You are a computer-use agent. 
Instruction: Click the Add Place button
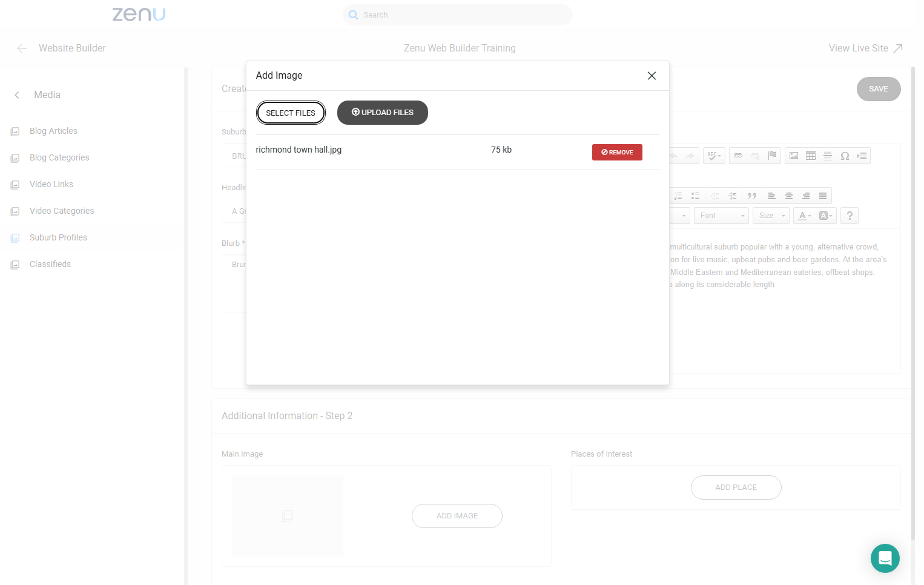pos(736,487)
